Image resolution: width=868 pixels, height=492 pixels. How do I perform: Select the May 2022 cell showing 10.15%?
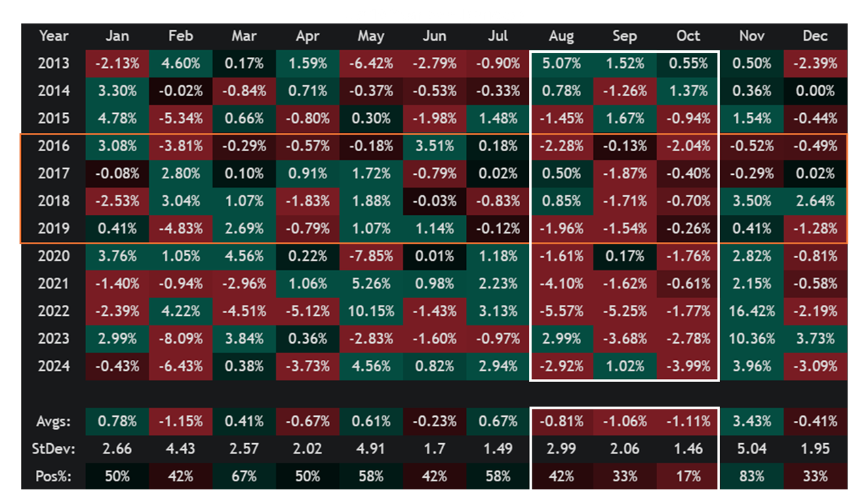(x=371, y=311)
